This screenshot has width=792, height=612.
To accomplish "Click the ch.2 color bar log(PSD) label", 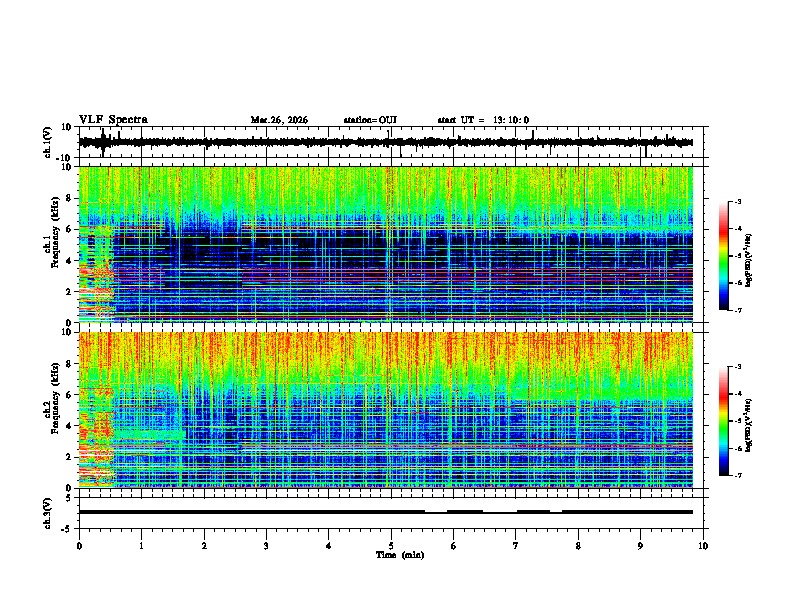I will pyautogui.click(x=749, y=425).
